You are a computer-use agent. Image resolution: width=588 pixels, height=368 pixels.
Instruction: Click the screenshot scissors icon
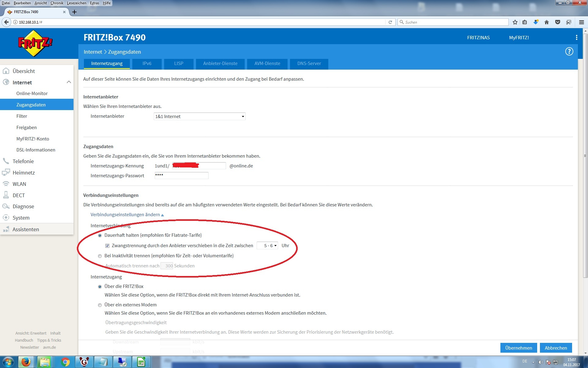tap(569, 22)
